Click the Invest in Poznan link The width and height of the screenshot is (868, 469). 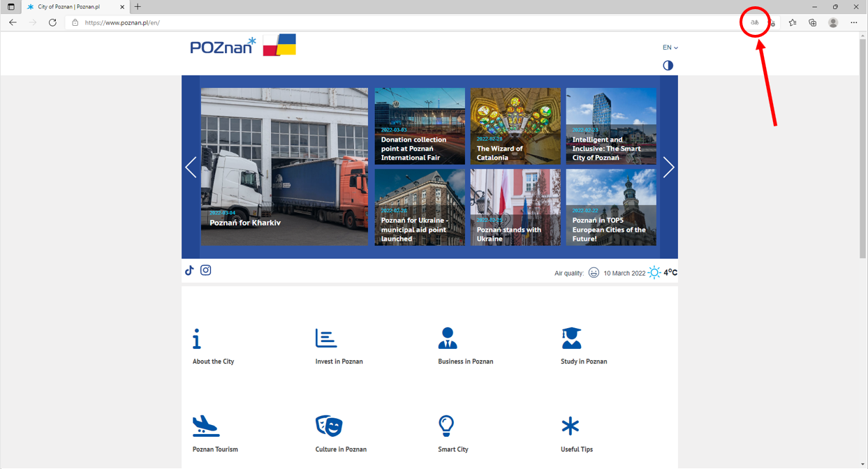(x=339, y=362)
